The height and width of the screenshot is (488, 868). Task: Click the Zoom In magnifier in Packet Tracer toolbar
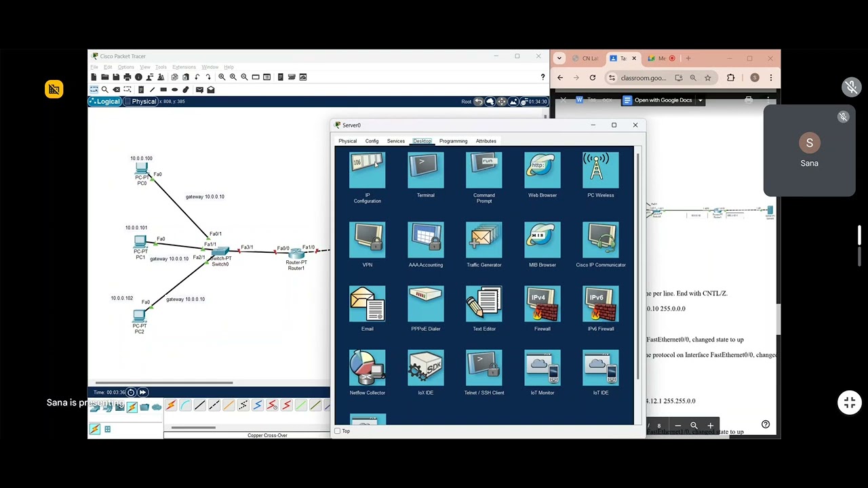[x=222, y=77]
